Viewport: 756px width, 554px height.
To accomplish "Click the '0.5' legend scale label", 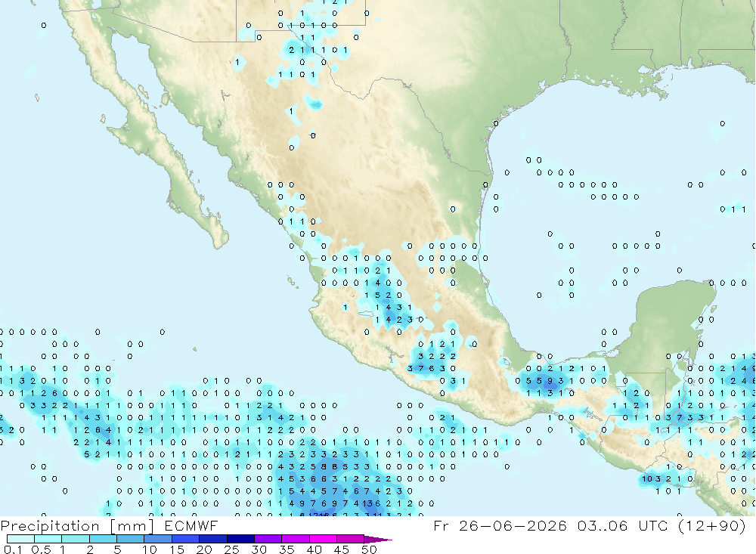I will (x=41, y=549).
